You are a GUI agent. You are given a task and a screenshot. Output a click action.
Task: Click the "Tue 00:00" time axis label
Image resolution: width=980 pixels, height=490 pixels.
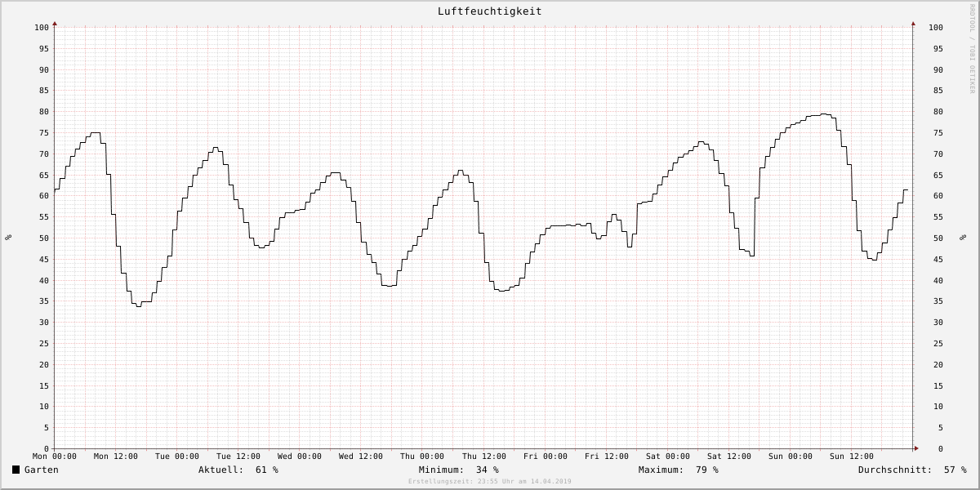pyautogui.click(x=177, y=457)
